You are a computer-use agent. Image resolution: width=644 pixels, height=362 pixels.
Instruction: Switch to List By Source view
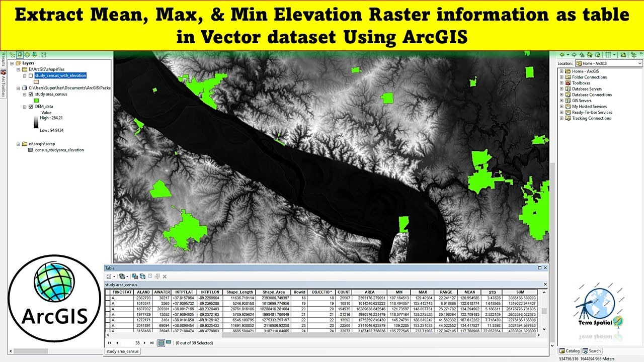point(20,55)
